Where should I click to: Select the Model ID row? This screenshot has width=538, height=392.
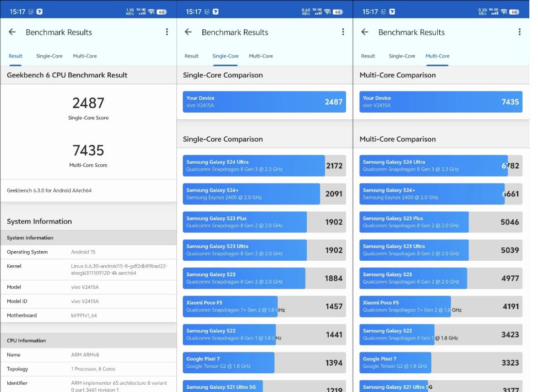(x=88, y=301)
